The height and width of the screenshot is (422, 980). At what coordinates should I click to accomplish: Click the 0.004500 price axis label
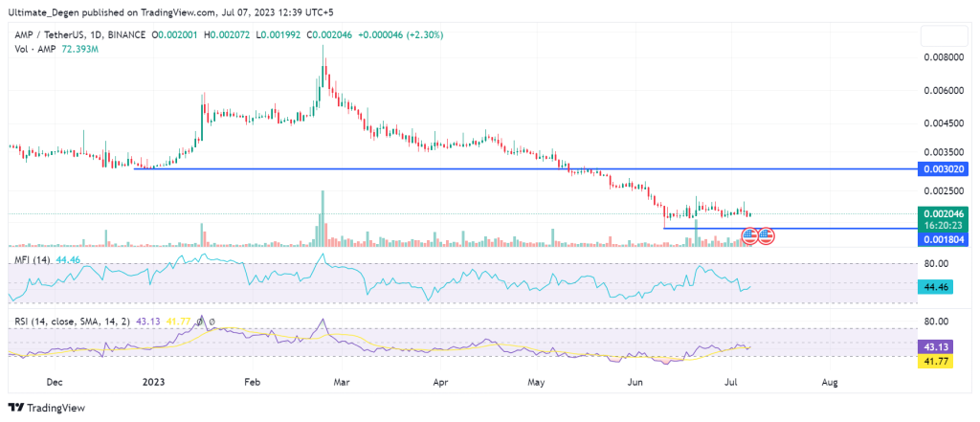tap(943, 123)
